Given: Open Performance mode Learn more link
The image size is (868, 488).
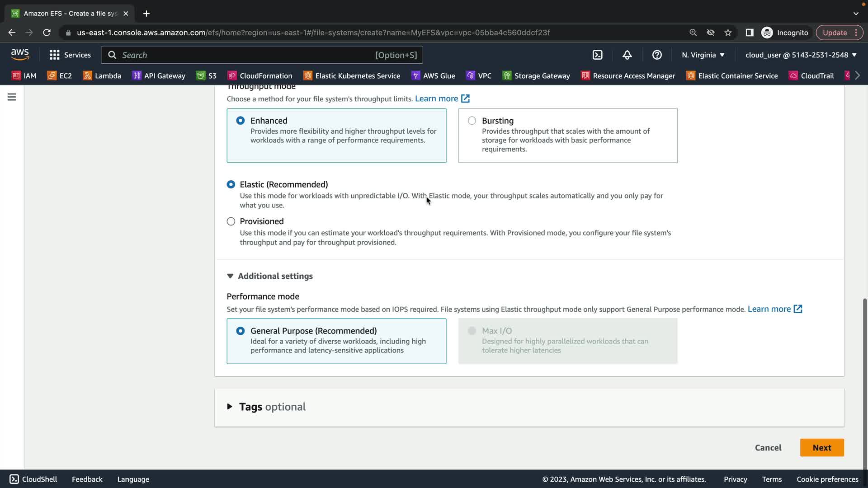Looking at the screenshot, I should coord(774,309).
